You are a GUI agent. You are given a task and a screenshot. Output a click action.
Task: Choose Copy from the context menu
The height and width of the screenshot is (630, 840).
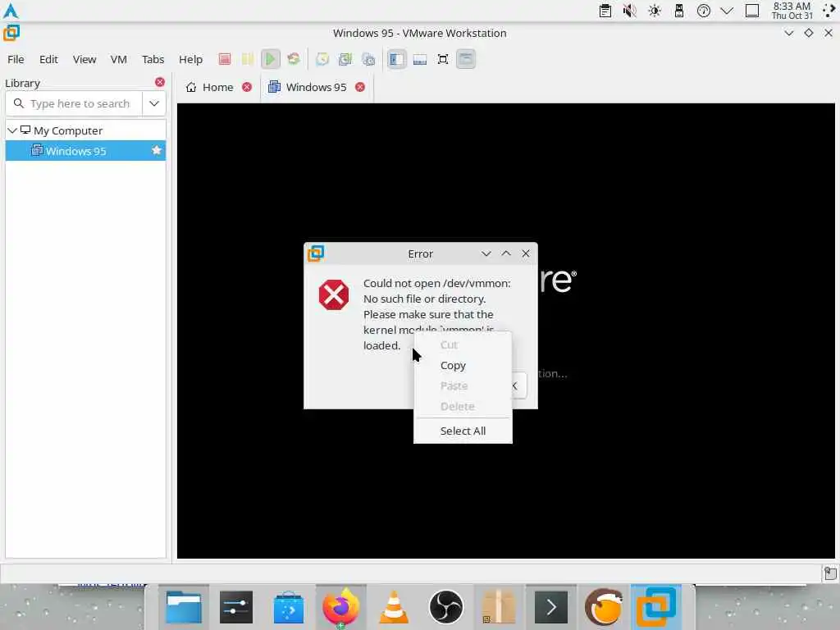[463, 365]
